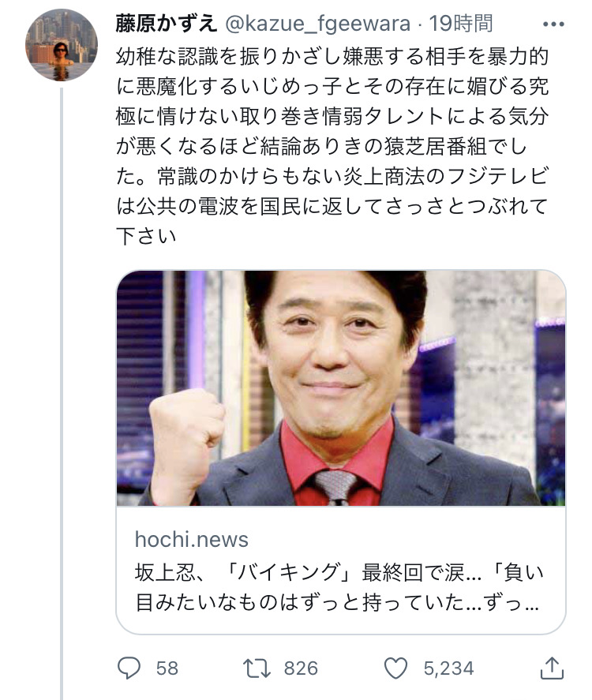Open the three-dot more options menu

[x=553, y=24]
